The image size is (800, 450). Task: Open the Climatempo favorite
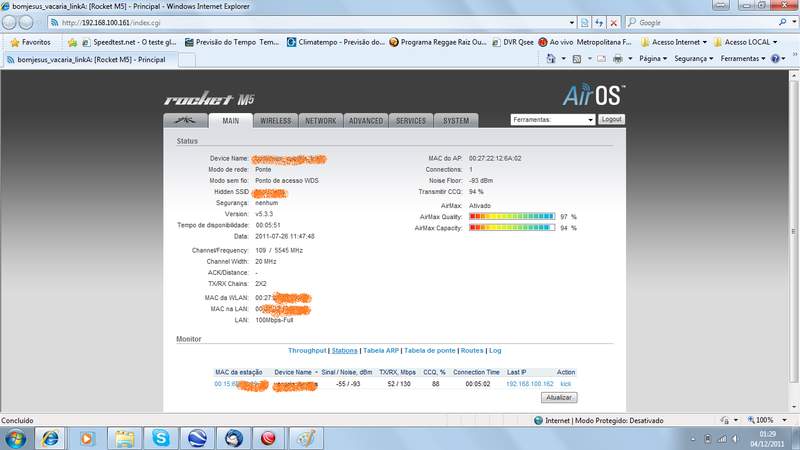pyautogui.click(x=336, y=42)
